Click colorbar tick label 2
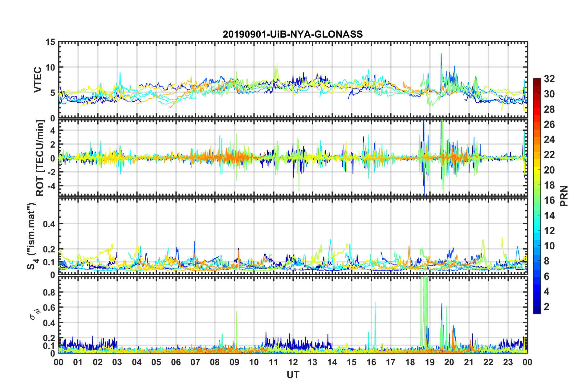The height and width of the screenshot is (392, 586). 547,306
